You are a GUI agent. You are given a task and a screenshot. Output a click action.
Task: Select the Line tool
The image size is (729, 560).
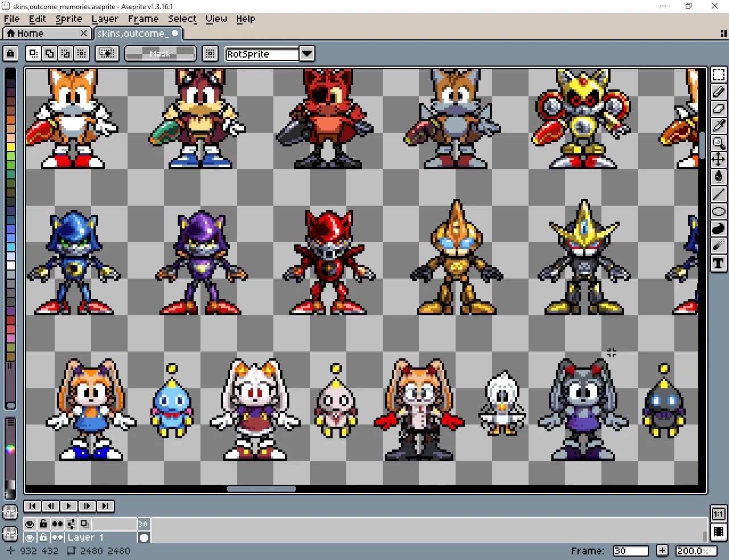719,194
